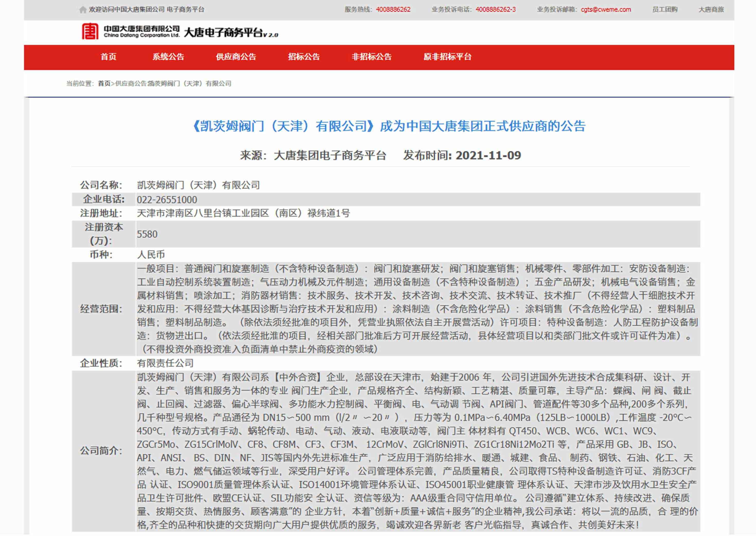The image size is (756, 536).
Task: Open 原非招标平台 in the navigation
Action: coord(447,57)
